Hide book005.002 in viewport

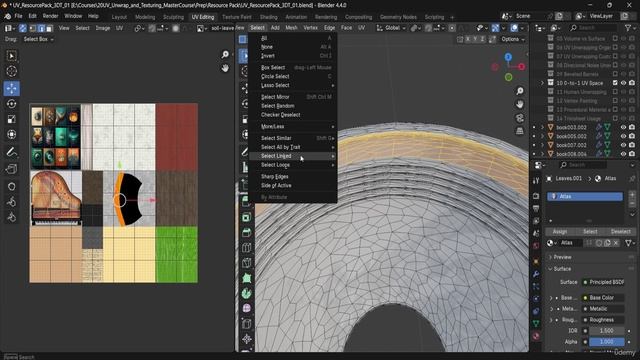[623, 136]
